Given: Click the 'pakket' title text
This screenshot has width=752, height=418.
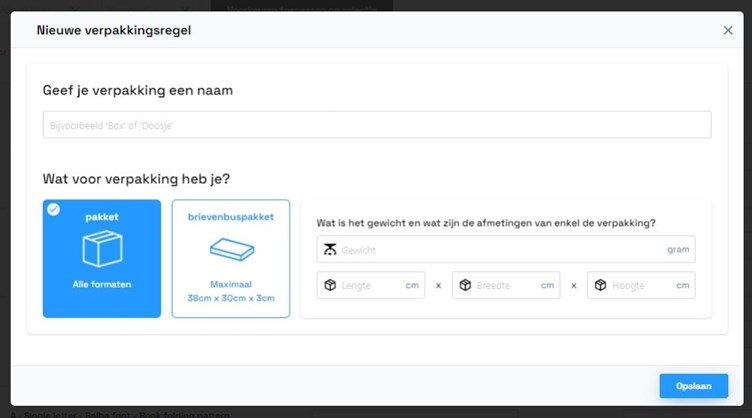Looking at the screenshot, I should (101, 216).
